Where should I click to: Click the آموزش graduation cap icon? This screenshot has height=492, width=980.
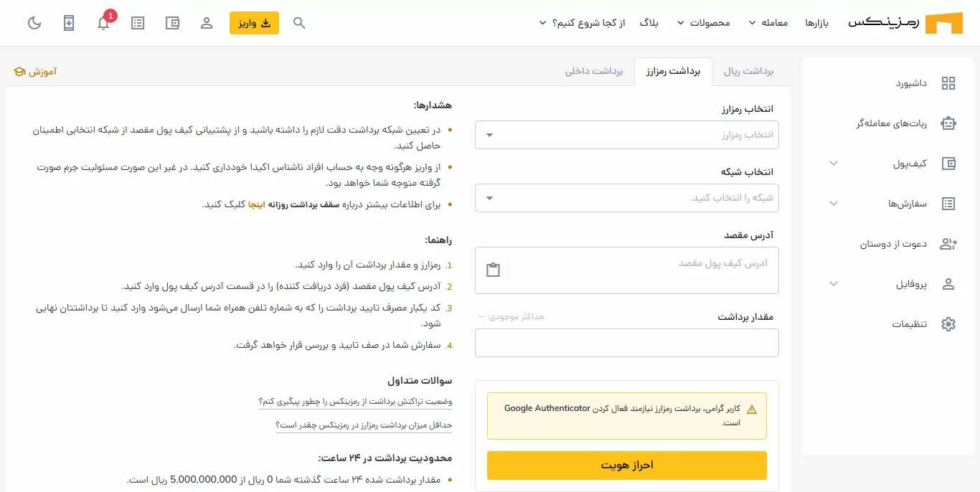(x=19, y=72)
